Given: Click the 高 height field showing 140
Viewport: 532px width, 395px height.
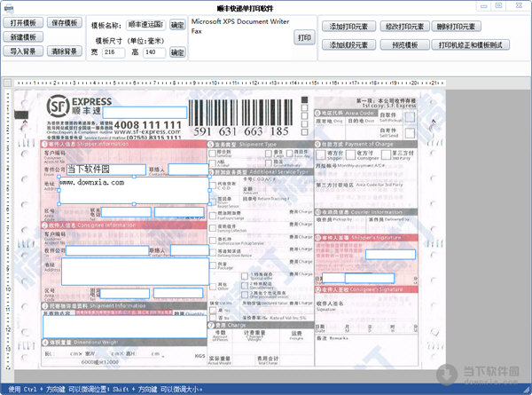Looking at the screenshot, I should click(154, 52).
